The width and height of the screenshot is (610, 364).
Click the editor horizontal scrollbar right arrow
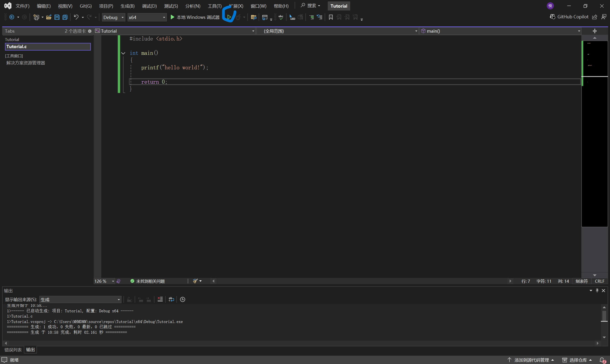pos(510,281)
